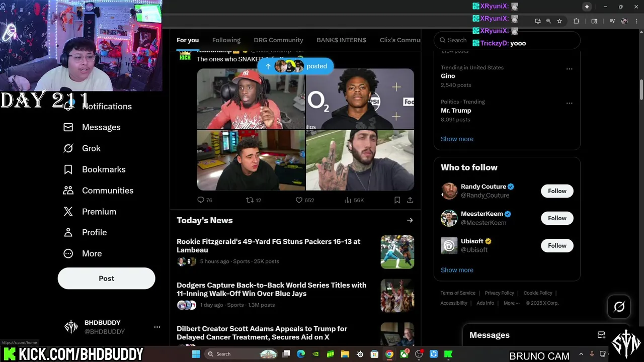This screenshot has height=362, width=644.
Task: Open Privacy Policy link
Action: (499, 293)
